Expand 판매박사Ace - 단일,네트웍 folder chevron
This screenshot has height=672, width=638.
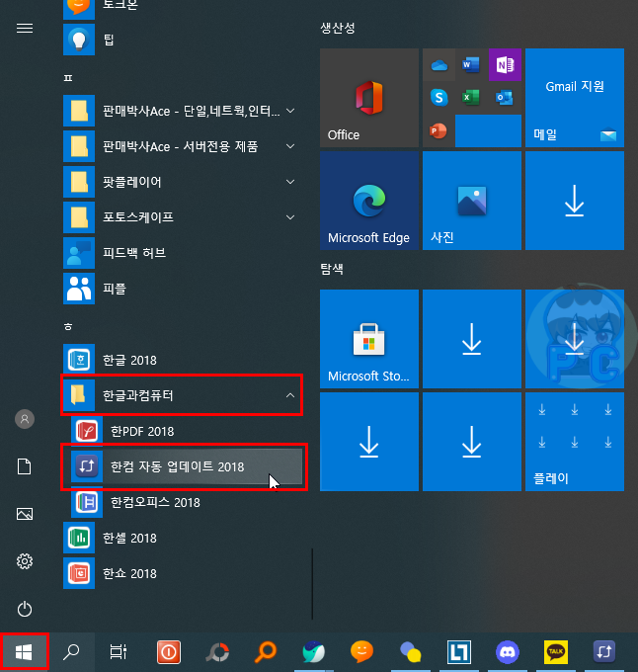pos(290,111)
